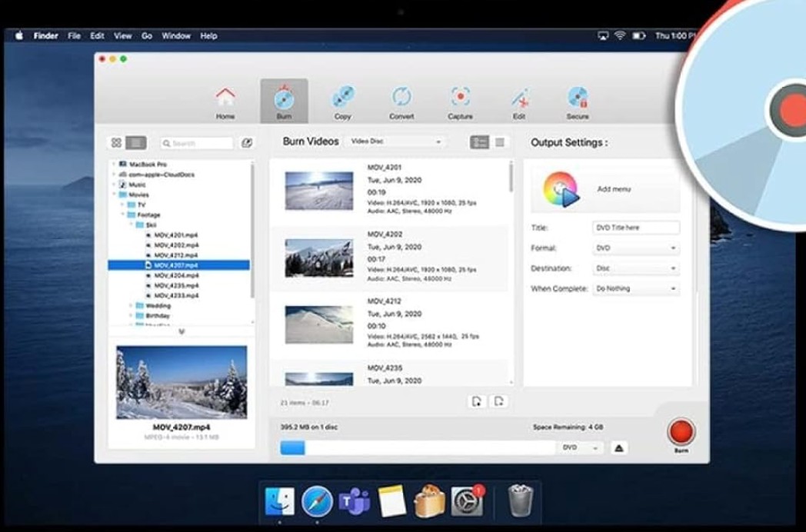
Task: Select the Burn toolbar icon
Action: pyautogui.click(x=284, y=101)
